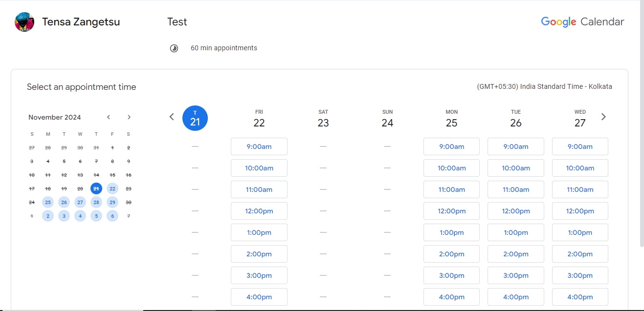
Task: Book the 9:00am slot on Friday 22
Action: 259,146
